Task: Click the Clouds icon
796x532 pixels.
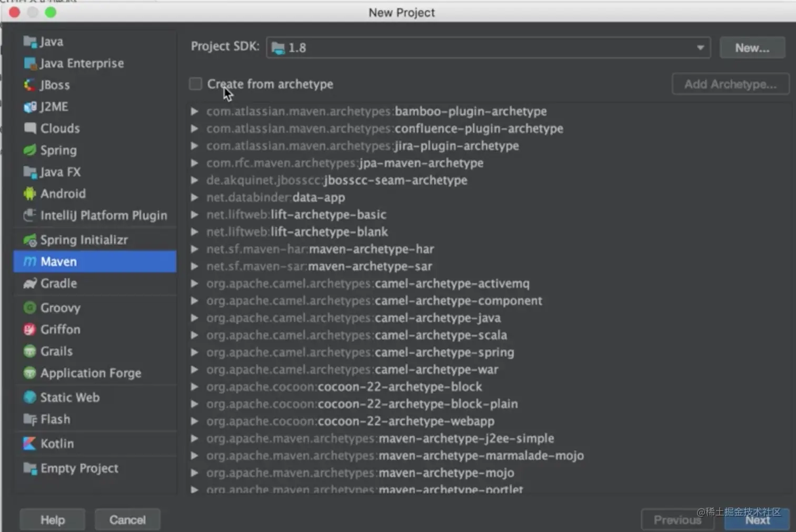Action: click(x=30, y=128)
